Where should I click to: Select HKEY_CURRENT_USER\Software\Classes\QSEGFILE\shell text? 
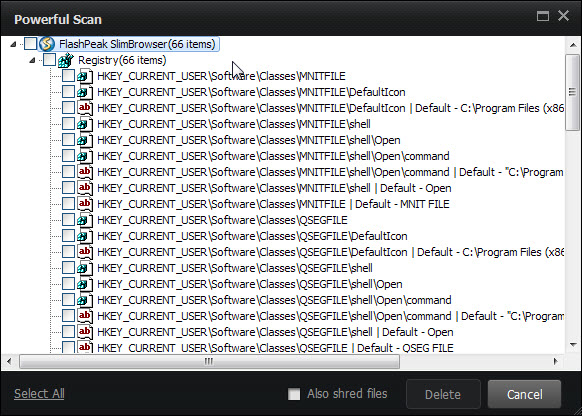tap(235, 268)
